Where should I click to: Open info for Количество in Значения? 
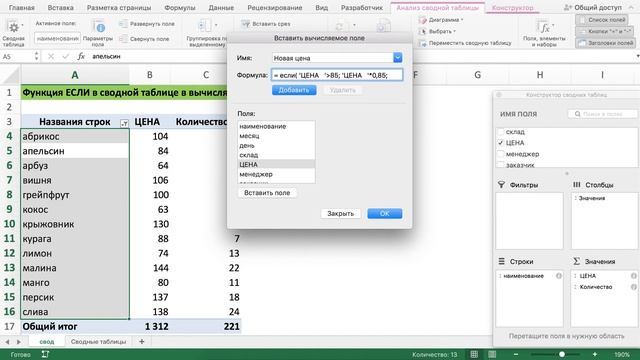(x=633, y=287)
